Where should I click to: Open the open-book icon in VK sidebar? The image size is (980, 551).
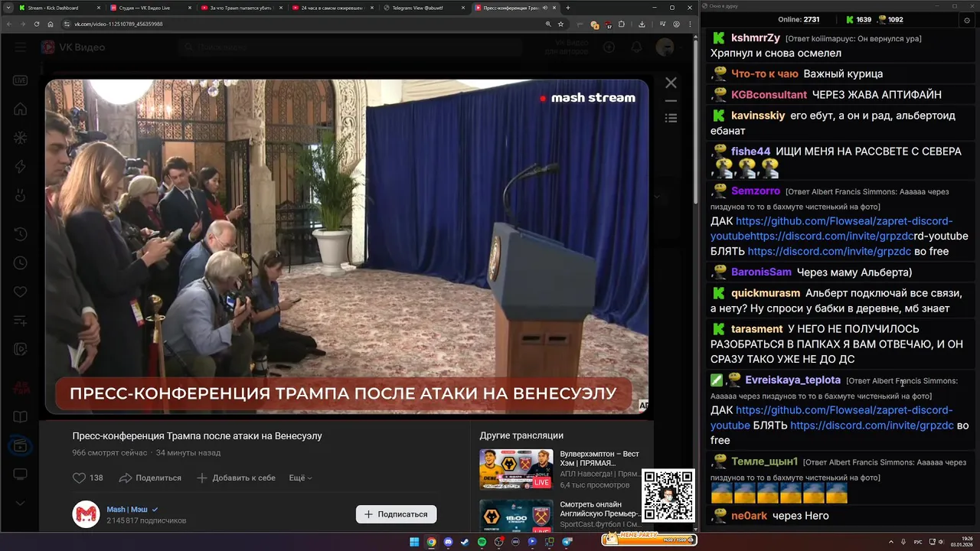21,417
